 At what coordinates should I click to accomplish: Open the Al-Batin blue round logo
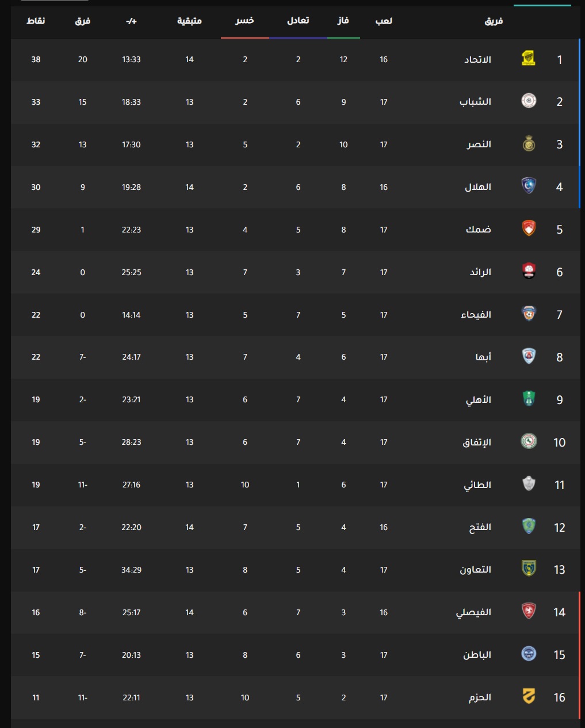pyautogui.click(x=529, y=655)
